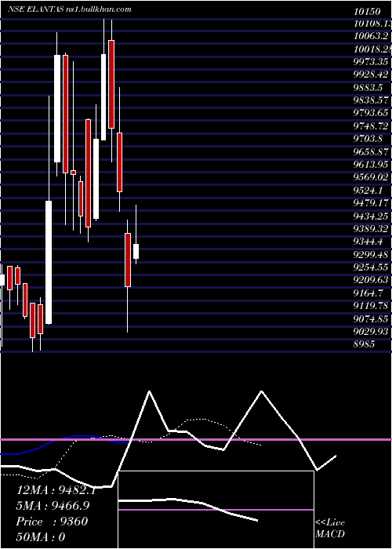Select the 9254.55 price axis label
392x549 pixels.
[371, 267]
